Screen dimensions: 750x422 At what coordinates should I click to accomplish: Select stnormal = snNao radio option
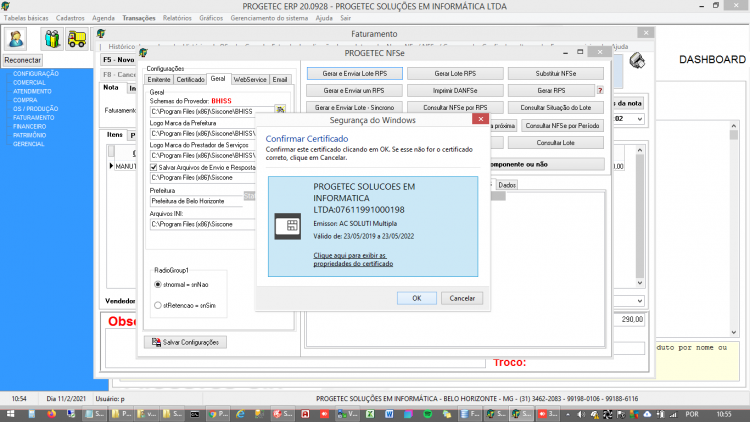coord(158,284)
